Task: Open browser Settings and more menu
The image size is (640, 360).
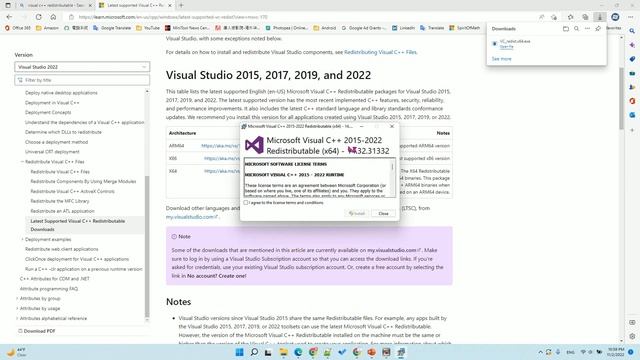Action: click(631, 17)
